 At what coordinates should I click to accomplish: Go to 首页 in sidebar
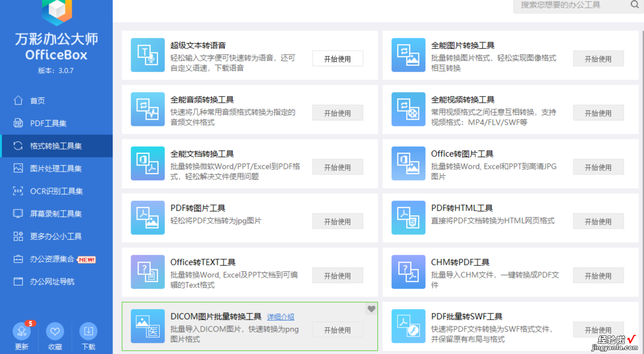57,101
